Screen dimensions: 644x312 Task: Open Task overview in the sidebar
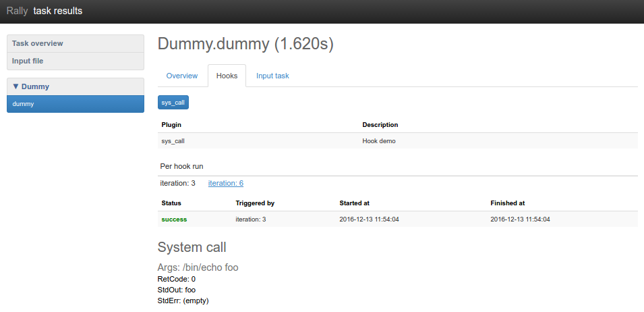click(x=38, y=43)
